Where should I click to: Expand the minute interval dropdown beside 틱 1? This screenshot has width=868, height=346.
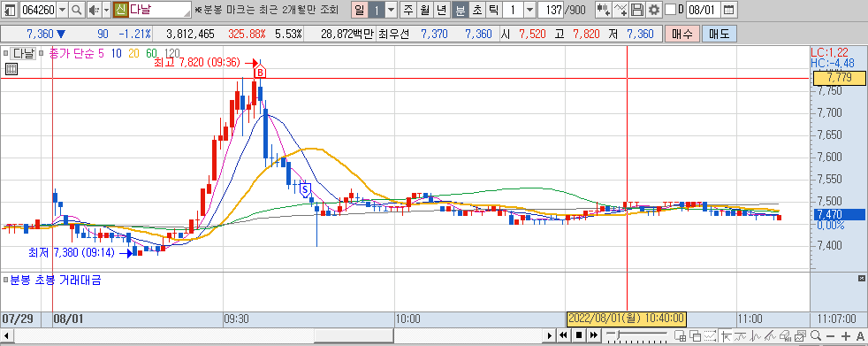[x=529, y=10]
